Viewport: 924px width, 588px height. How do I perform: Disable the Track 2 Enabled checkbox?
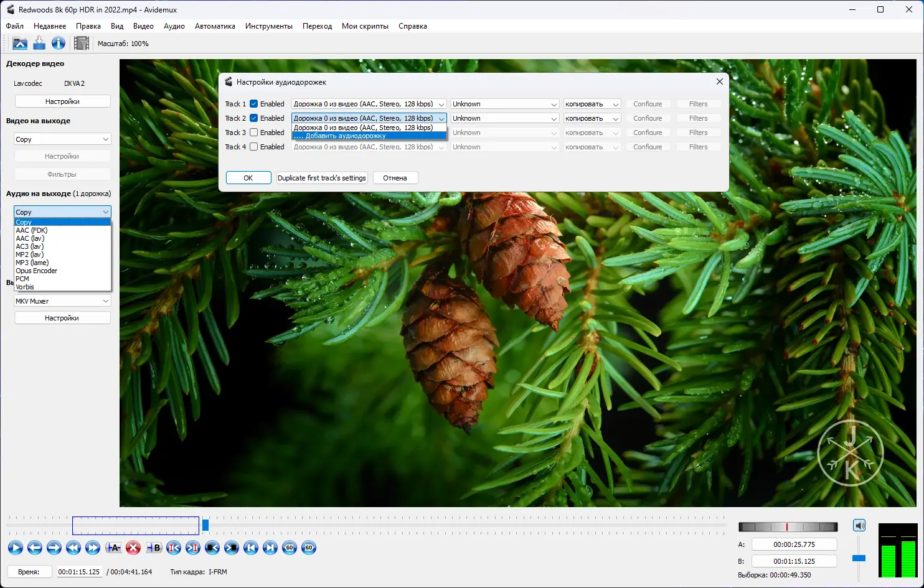coord(254,118)
